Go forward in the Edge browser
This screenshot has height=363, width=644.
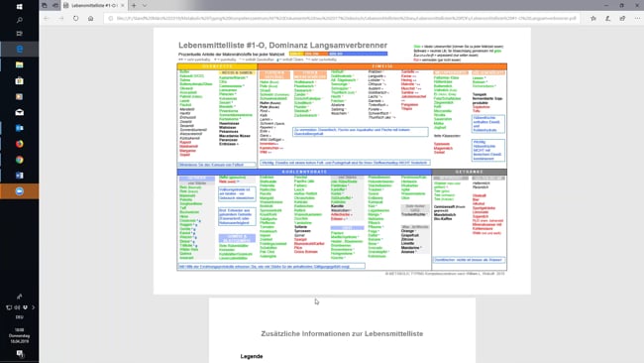tap(60, 19)
